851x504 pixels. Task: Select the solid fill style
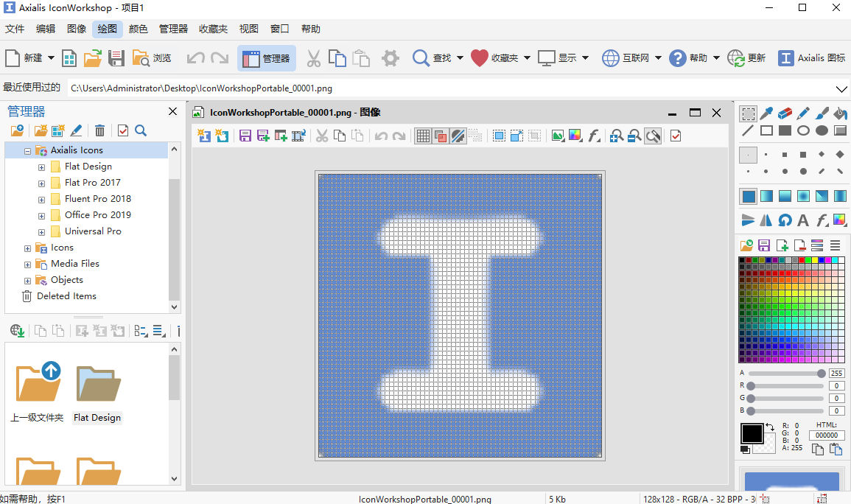(x=749, y=196)
